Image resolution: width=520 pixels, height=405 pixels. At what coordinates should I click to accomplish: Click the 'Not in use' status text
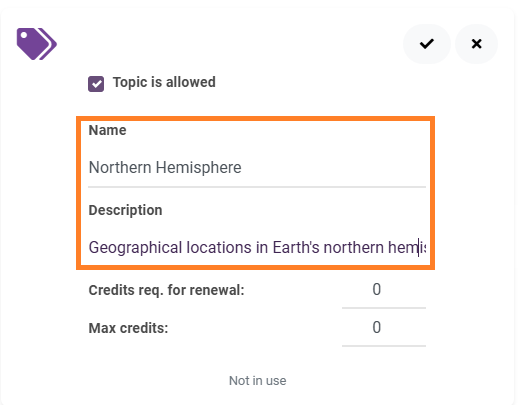click(x=257, y=381)
